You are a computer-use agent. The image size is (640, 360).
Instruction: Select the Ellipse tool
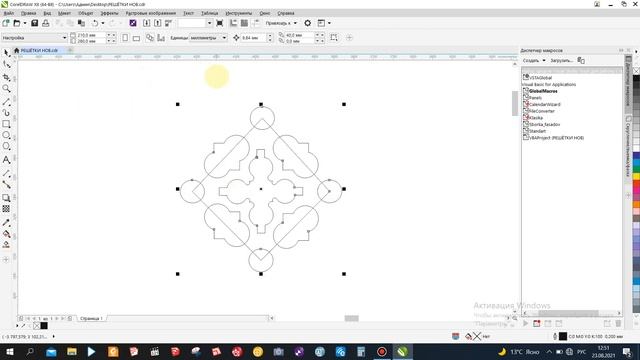[7, 135]
